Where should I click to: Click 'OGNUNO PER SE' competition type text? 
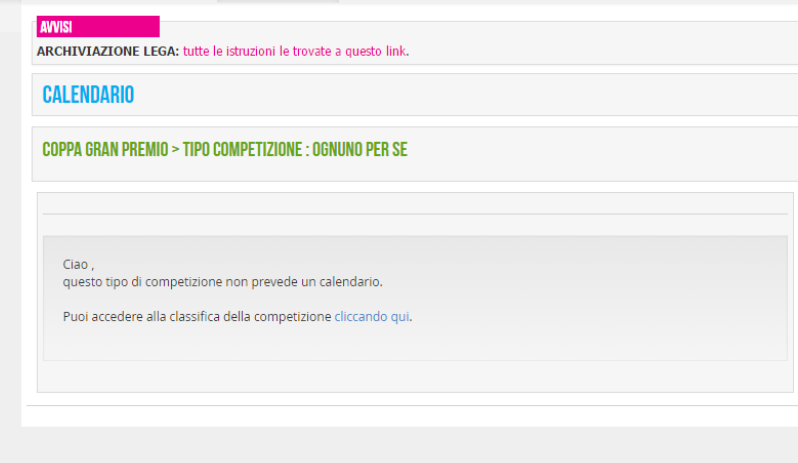point(359,150)
